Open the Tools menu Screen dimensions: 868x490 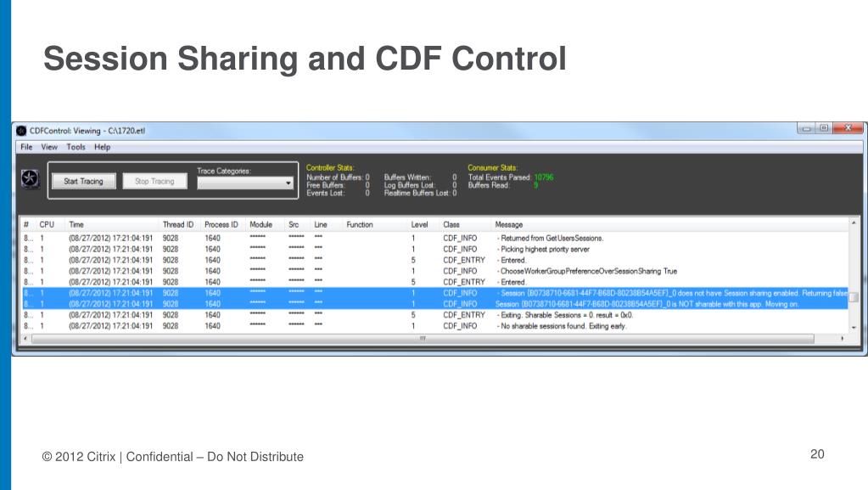(x=76, y=147)
